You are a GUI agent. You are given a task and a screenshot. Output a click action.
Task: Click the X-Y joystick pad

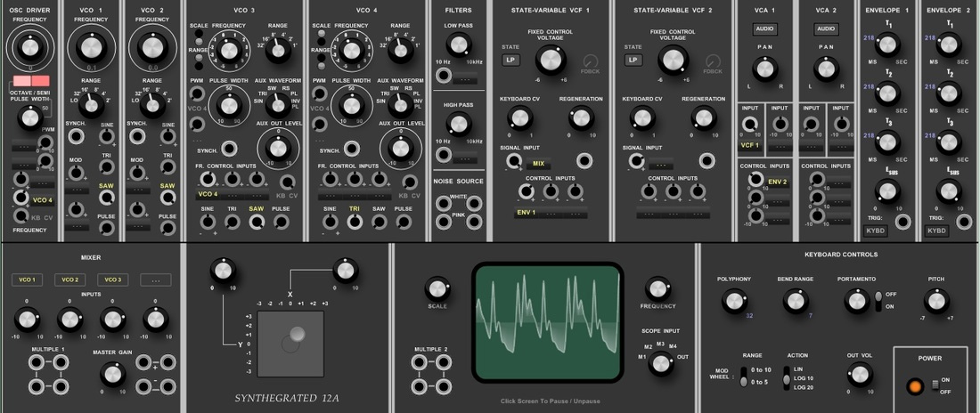coord(290,344)
